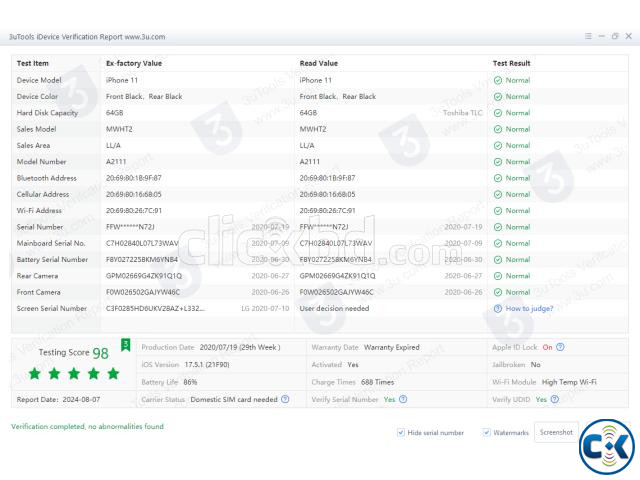Click the green check for Sales Area
640x480 pixels.
click(498, 146)
